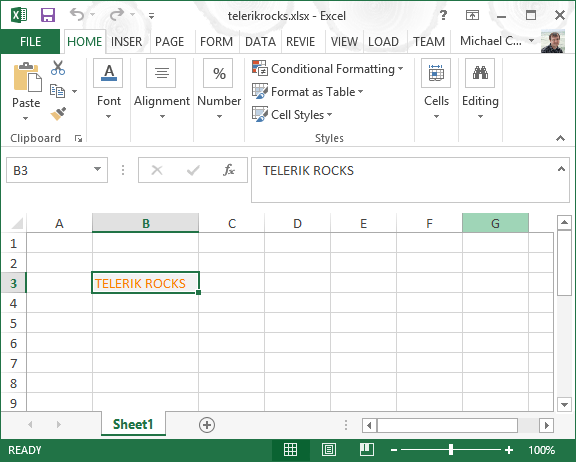The width and height of the screenshot is (576, 462).
Task: Open the Font group button
Action: (108, 89)
